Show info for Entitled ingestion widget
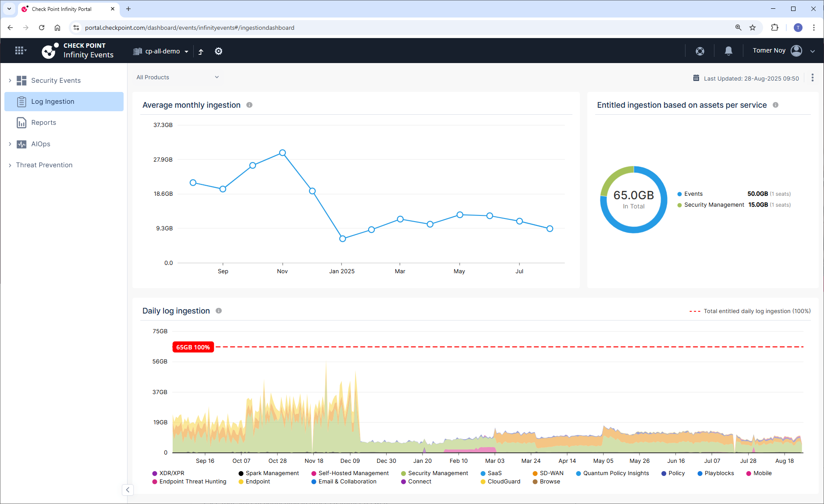 coord(775,105)
